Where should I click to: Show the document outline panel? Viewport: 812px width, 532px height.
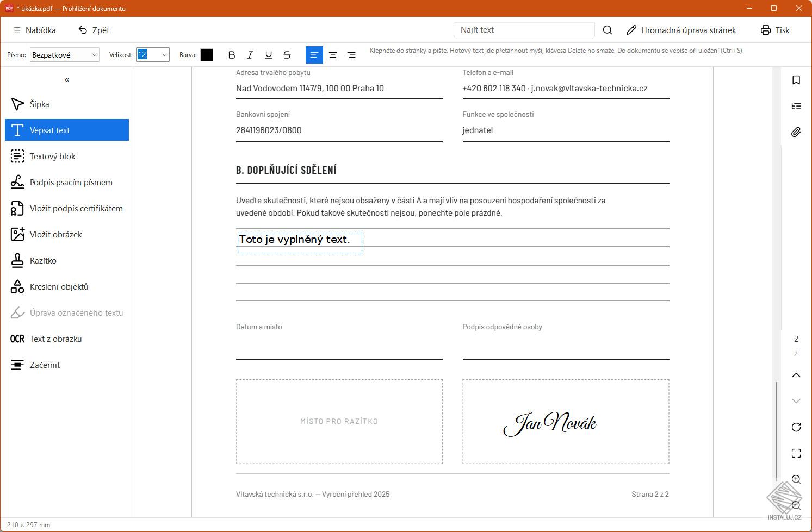(x=796, y=106)
